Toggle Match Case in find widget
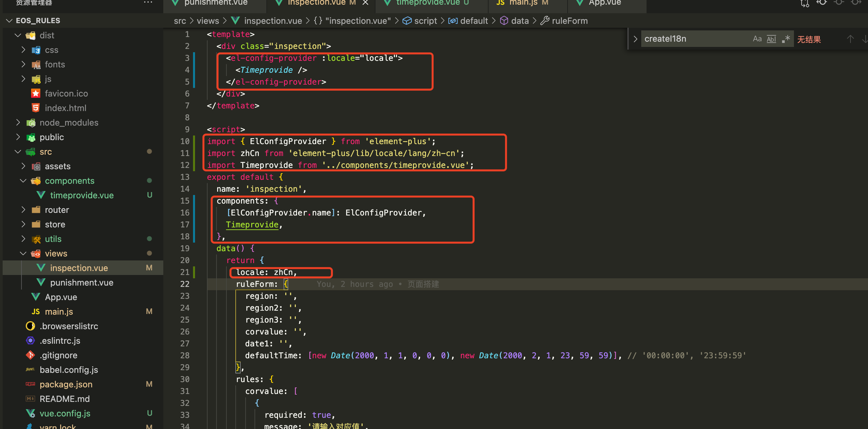This screenshot has width=868, height=429. coord(757,39)
